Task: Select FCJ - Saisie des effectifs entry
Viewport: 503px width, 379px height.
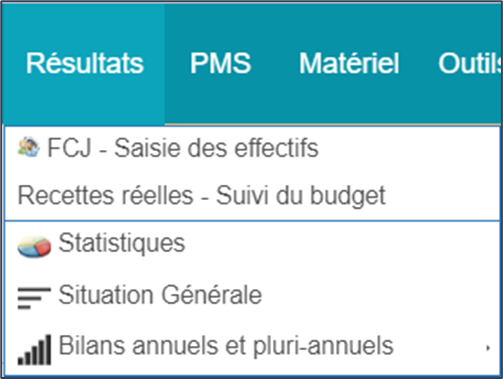Action: [252, 148]
